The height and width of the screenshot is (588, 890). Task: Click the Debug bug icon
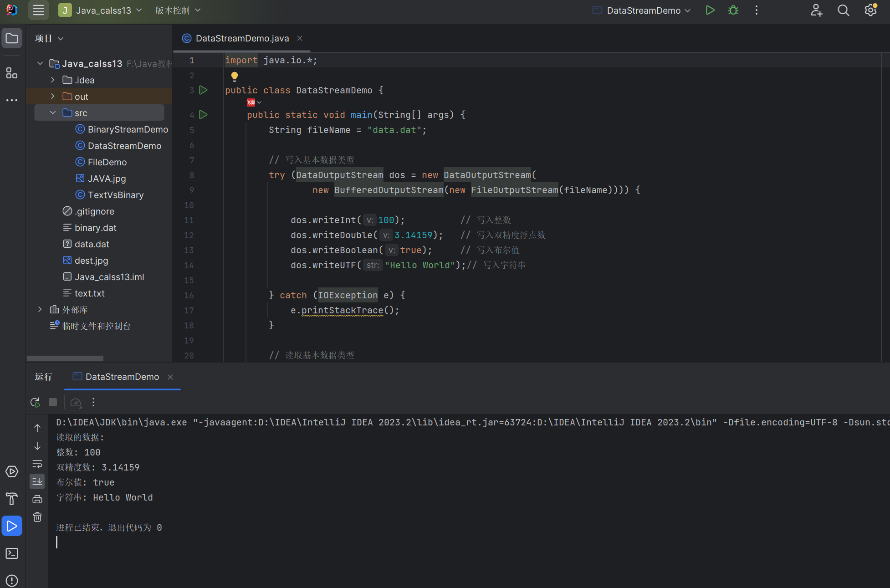(x=733, y=10)
